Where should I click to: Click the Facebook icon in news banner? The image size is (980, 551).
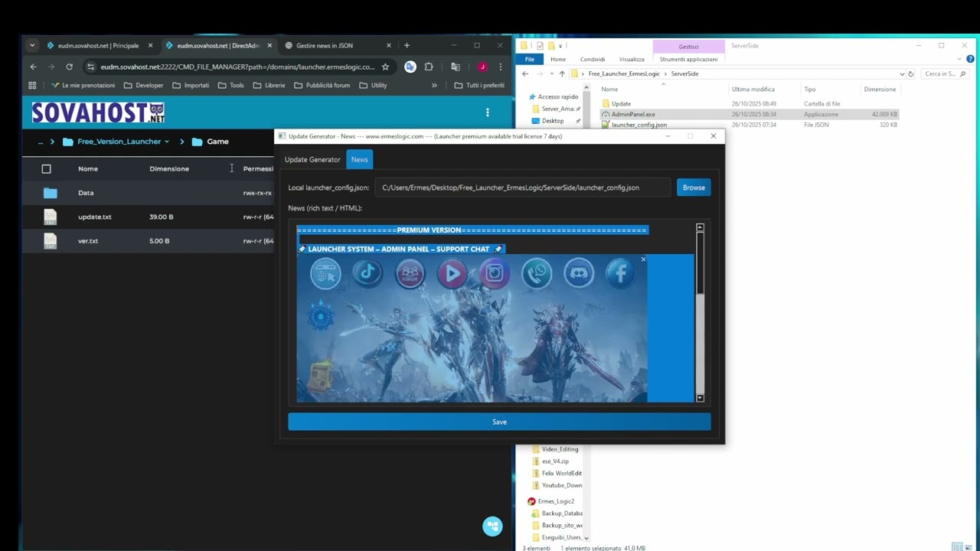coord(621,273)
